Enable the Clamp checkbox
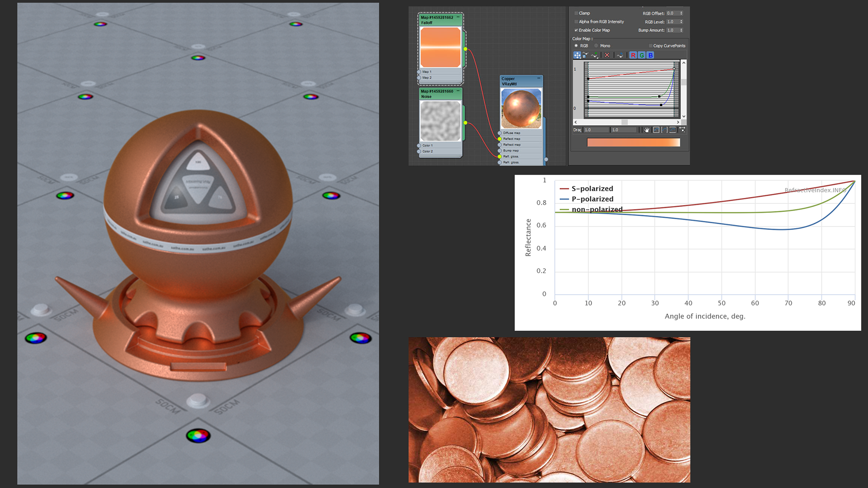Viewport: 868px width, 488px height. pyautogui.click(x=576, y=13)
